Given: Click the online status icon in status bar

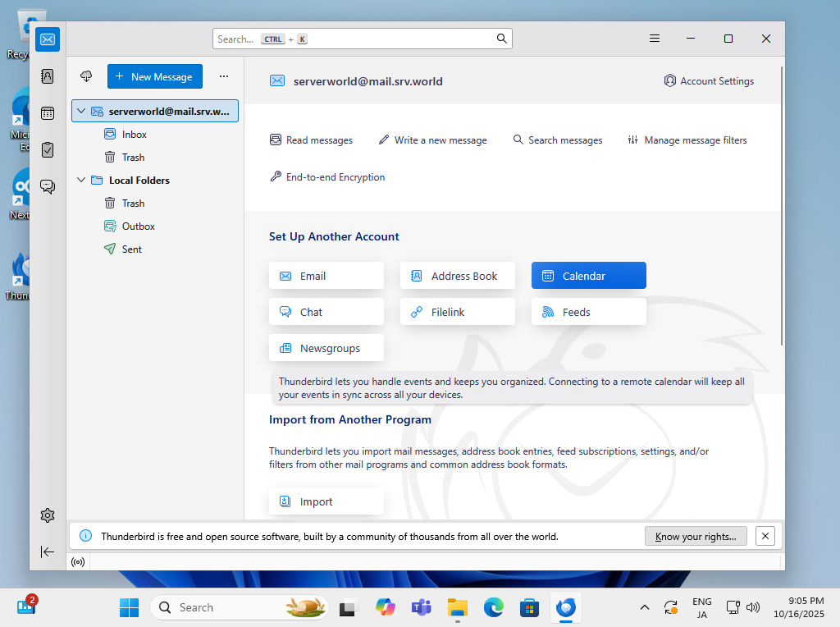Looking at the screenshot, I should pyautogui.click(x=78, y=562).
